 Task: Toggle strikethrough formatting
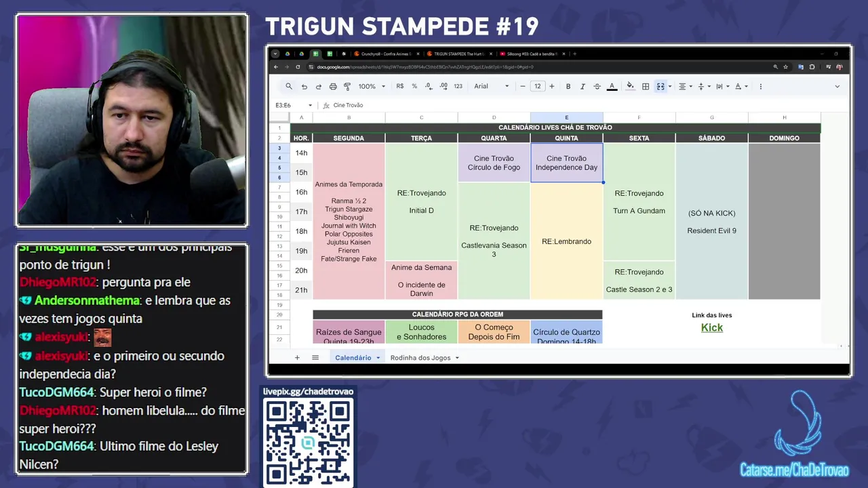597,86
